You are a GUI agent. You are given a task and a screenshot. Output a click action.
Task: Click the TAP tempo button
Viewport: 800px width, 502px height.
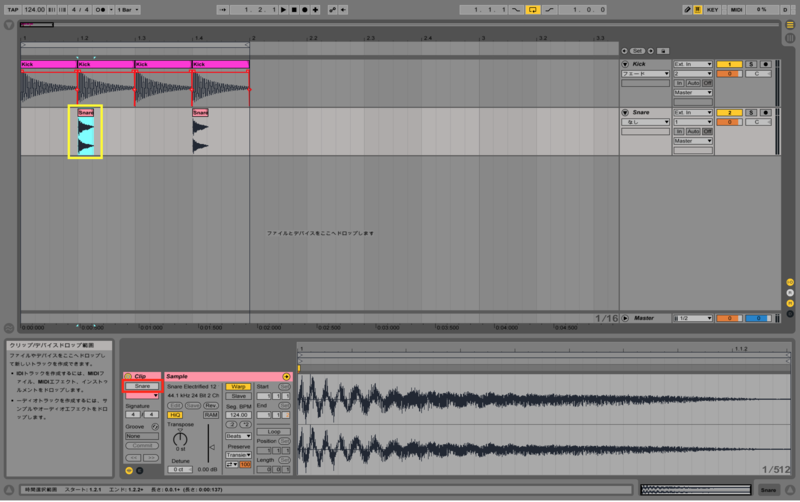(12, 10)
